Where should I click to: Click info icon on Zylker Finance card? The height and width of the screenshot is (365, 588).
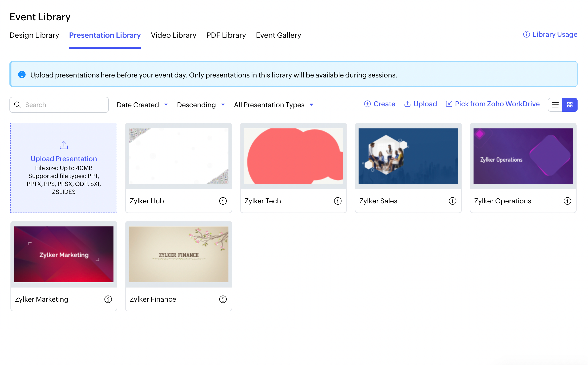[223, 299]
